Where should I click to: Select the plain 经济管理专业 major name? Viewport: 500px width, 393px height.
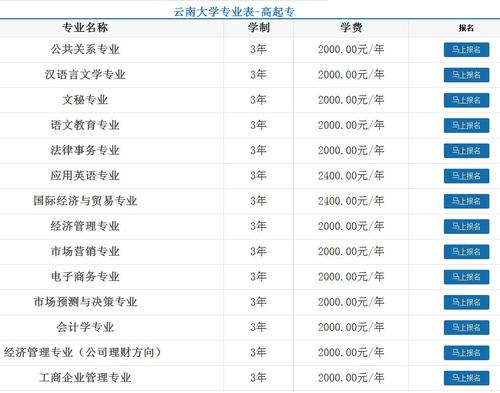85,226
